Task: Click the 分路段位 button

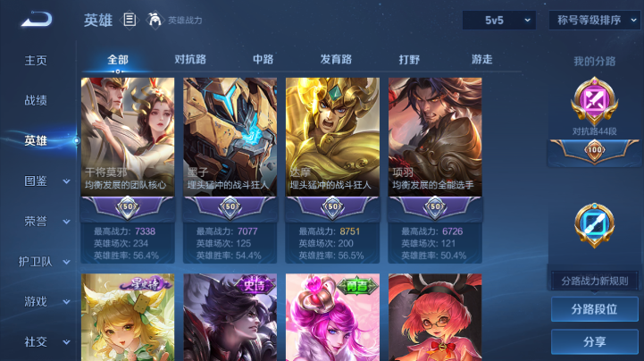Action: point(594,309)
